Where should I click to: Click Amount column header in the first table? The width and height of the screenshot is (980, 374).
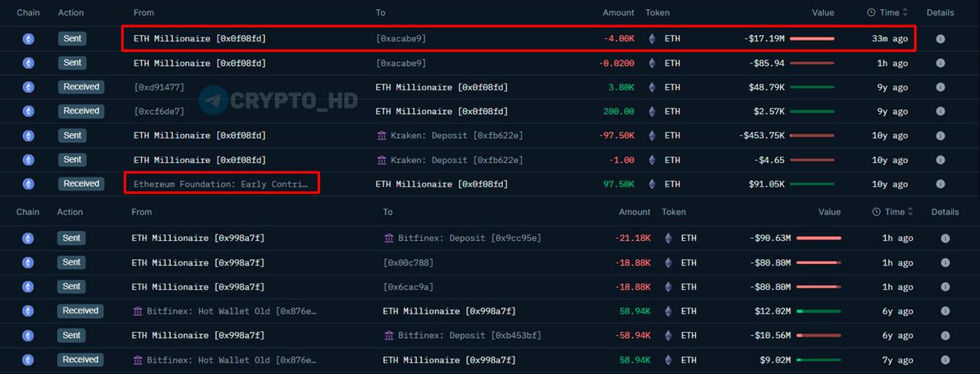point(619,12)
